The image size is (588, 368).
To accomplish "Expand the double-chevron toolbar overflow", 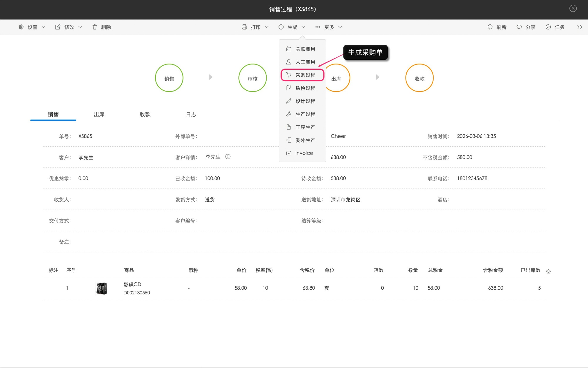I will point(579,27).
